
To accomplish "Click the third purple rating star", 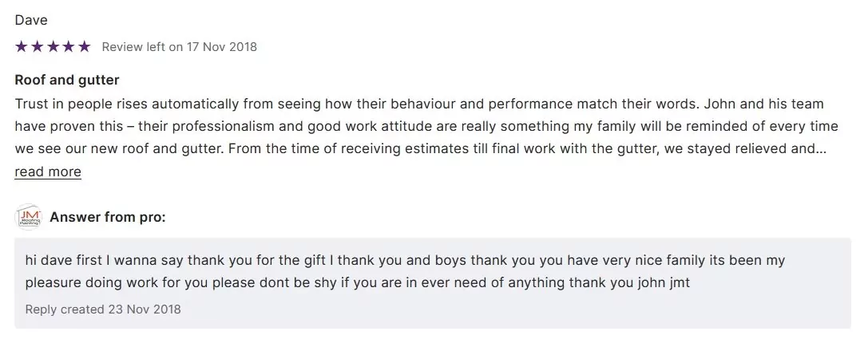I will coord(53,47).
